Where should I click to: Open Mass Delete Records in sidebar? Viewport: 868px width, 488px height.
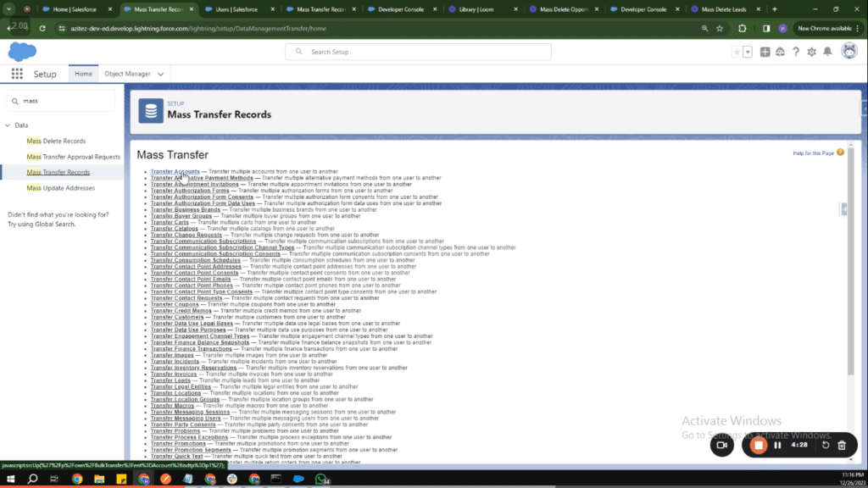point(56,141)
